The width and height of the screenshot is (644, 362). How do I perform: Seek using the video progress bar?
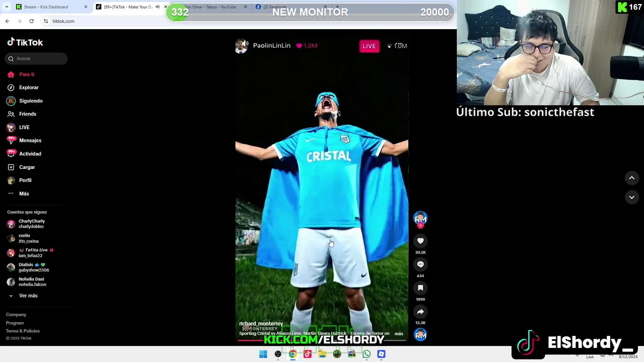(x=321, y=340)
